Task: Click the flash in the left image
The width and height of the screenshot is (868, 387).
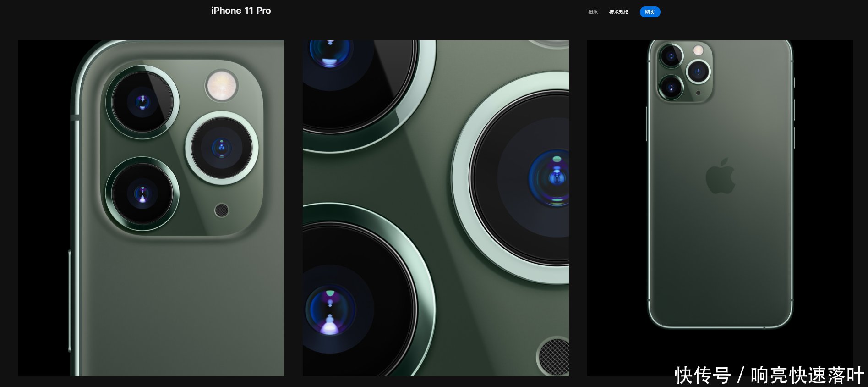Action: point(222,86)
